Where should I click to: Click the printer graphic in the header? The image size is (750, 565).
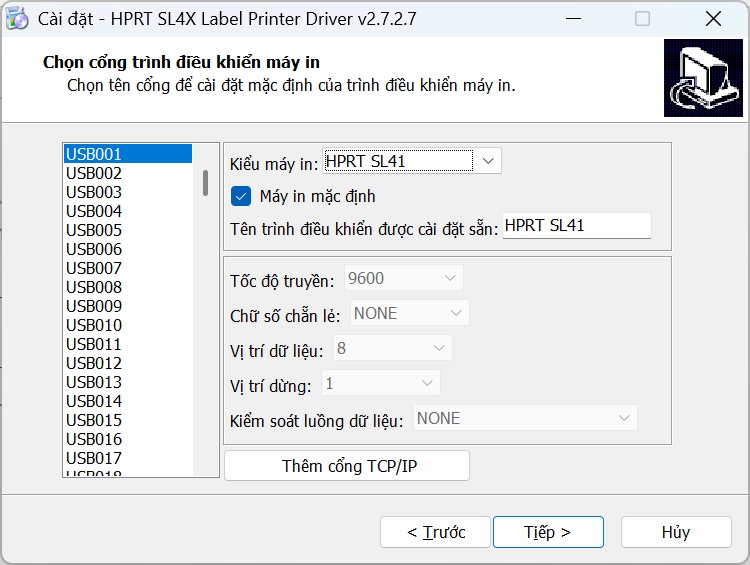702,83
